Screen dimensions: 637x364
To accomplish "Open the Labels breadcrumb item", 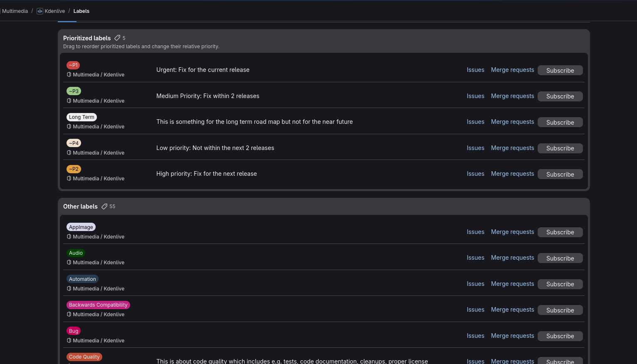I will pos(81,11).
